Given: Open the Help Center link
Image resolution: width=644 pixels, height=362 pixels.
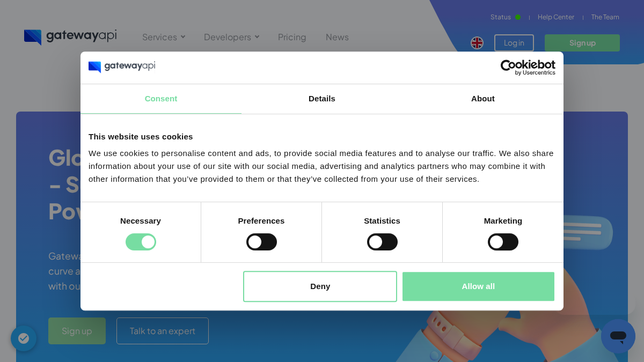Looking at the screenshot, I should tap(556, 17).
